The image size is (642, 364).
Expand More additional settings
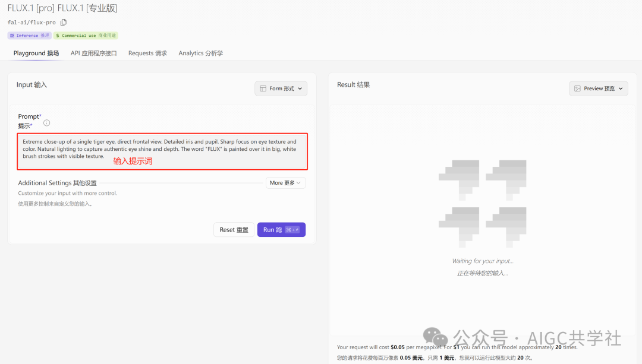[285, 183]
